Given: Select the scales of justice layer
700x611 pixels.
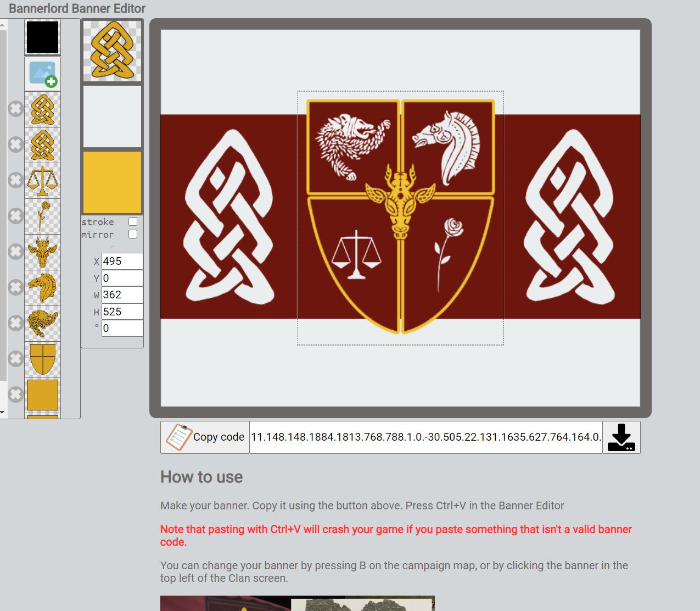Looking at the screenshot, I should [x=43, y=181].
